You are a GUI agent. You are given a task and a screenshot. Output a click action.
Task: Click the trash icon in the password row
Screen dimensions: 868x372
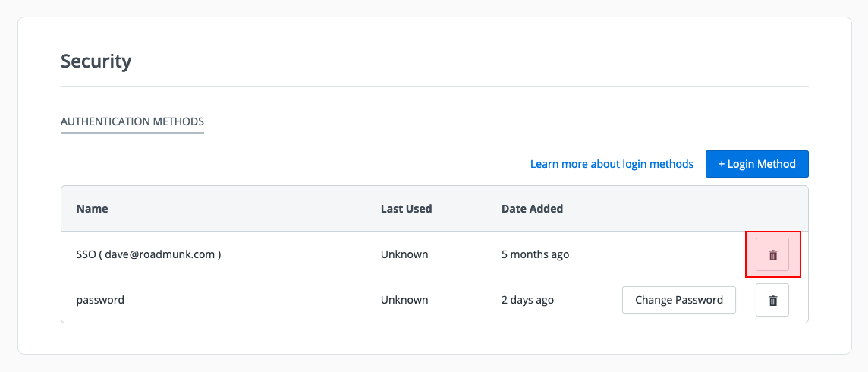[x=772, y=301]
